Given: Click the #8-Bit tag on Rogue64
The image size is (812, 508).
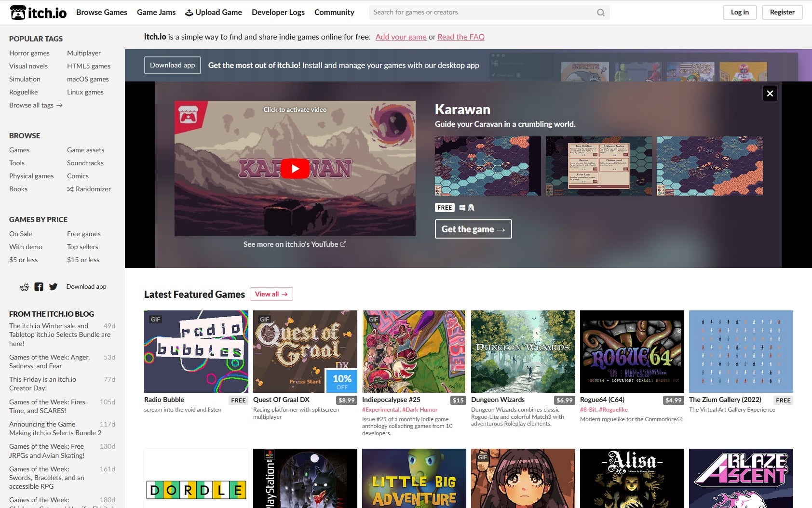Looking at the screenshot, I should [x=588, y=410].
